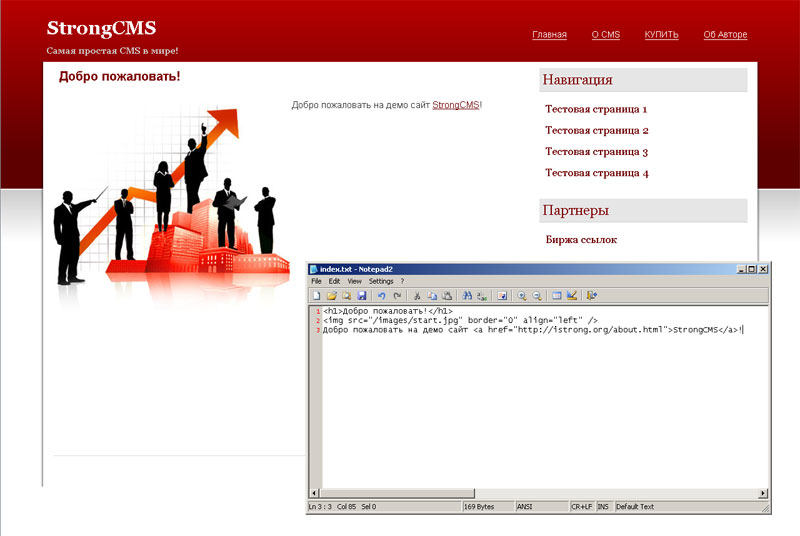This screenshot has height=536, width=800.
Task: Minimize the Notepad2 window
Action: coord(741,269)
